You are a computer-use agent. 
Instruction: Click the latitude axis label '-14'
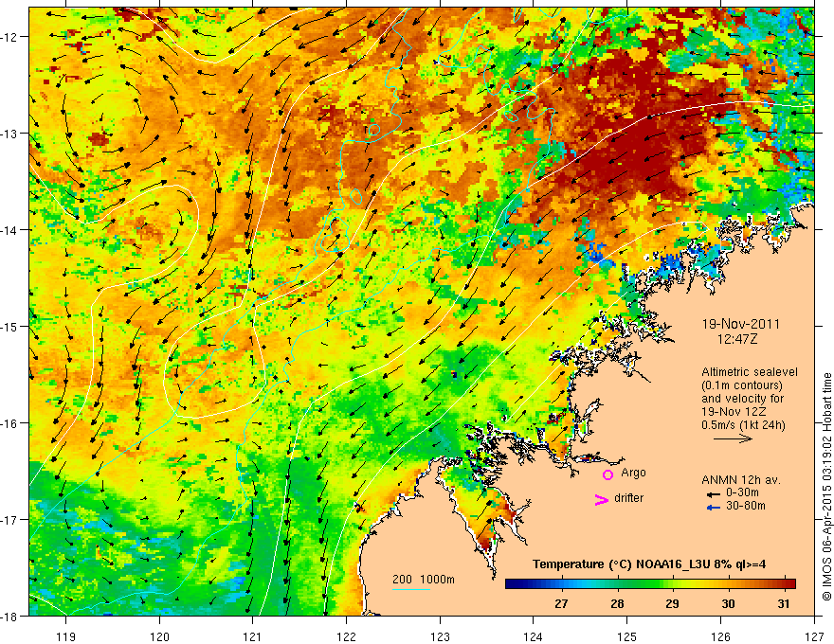click(x=9, y=230)
